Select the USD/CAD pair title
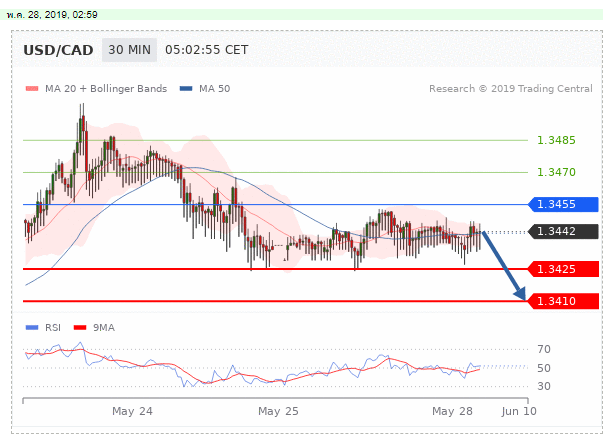Screen dimensions: 603x438 pyautogui.click(x=58, y=50)
